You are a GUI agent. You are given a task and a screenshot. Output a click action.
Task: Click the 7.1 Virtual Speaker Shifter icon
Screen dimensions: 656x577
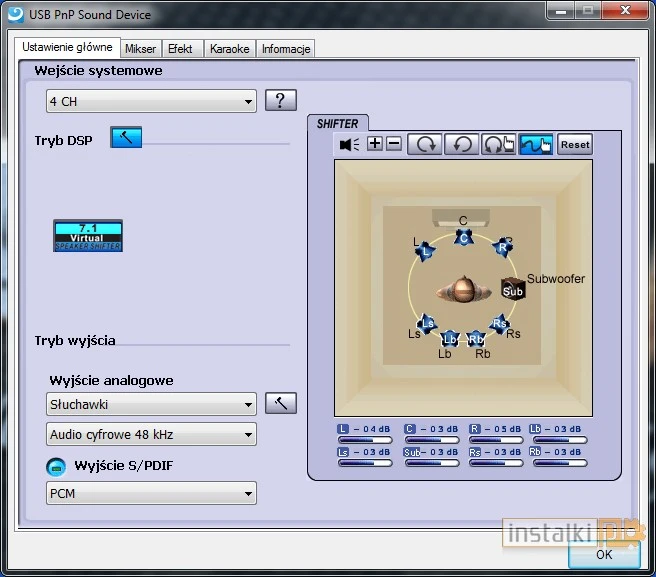[x=88, y=235]
